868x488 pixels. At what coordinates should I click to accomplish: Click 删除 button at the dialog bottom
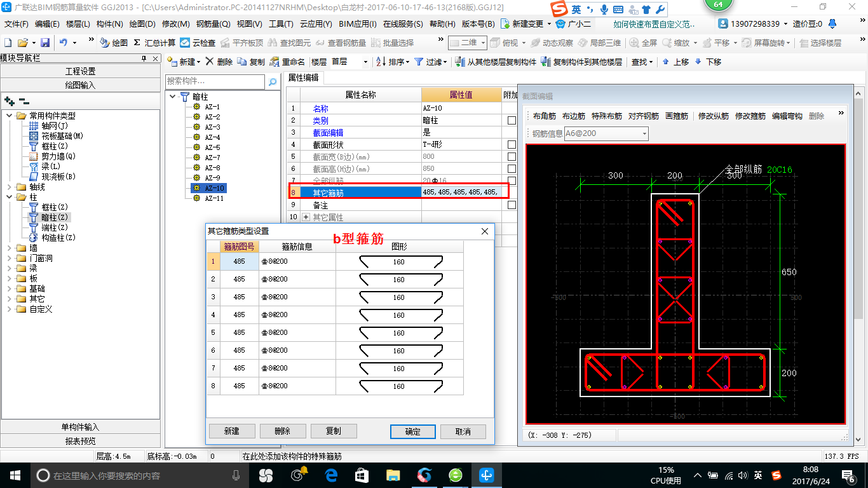pyautogui.click(x=283, y=431)
